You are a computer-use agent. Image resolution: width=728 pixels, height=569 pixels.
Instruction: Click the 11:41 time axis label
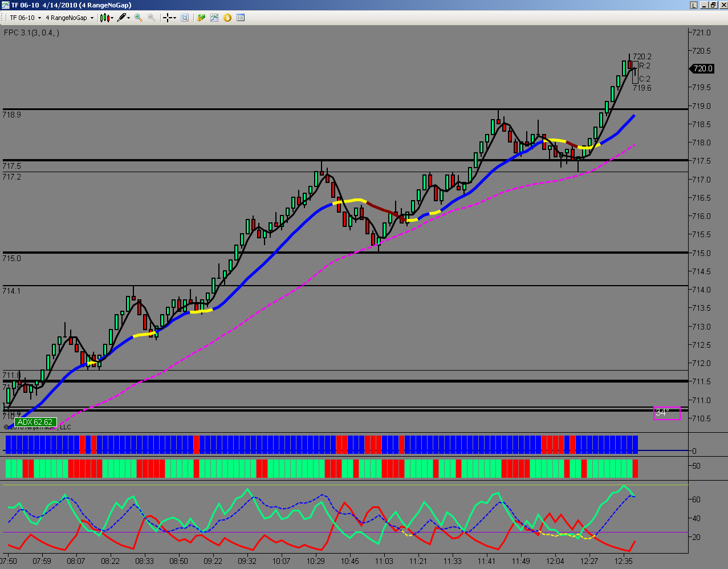pos(486,561)
